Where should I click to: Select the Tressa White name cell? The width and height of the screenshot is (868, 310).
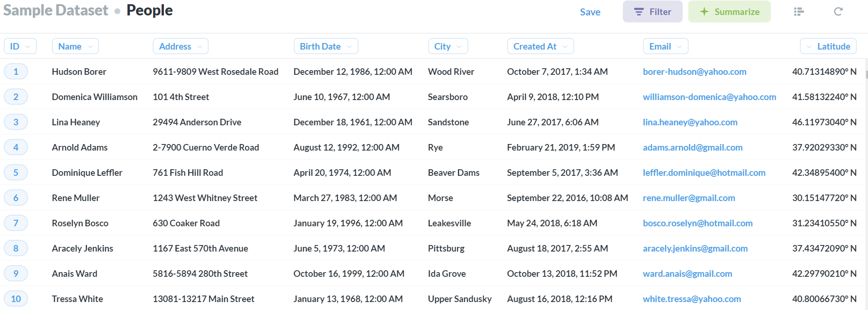pos(78,299)
